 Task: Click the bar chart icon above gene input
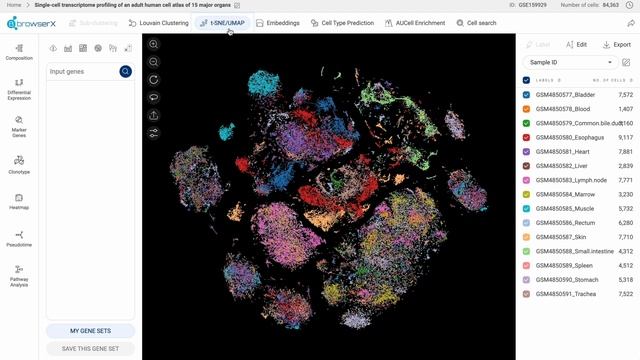68,48
